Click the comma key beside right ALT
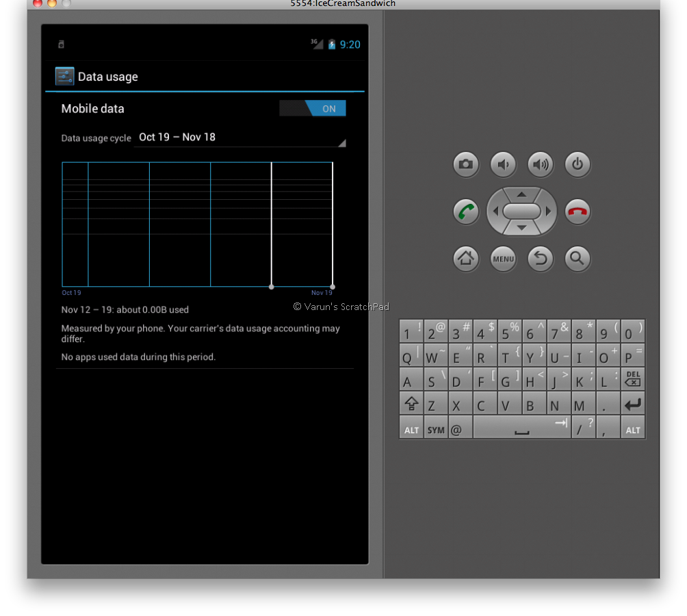687x616 pixels. coord(608,428)
